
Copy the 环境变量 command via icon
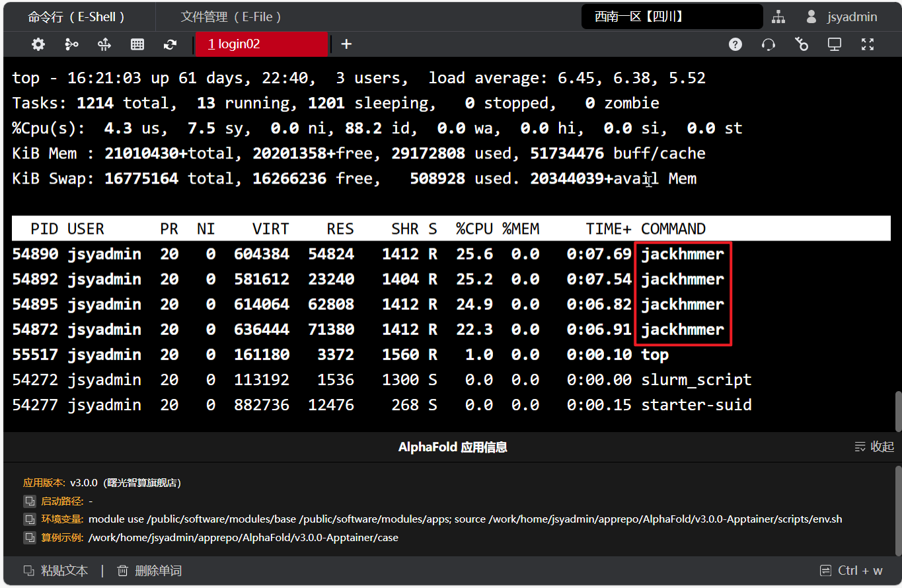(30, 519)
